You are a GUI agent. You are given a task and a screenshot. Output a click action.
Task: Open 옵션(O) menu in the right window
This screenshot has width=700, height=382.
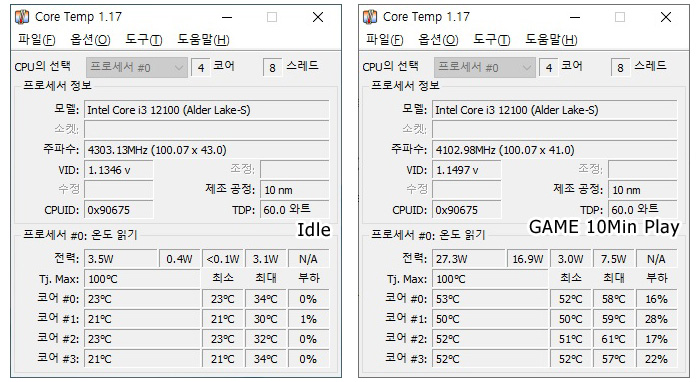point(438,40)
